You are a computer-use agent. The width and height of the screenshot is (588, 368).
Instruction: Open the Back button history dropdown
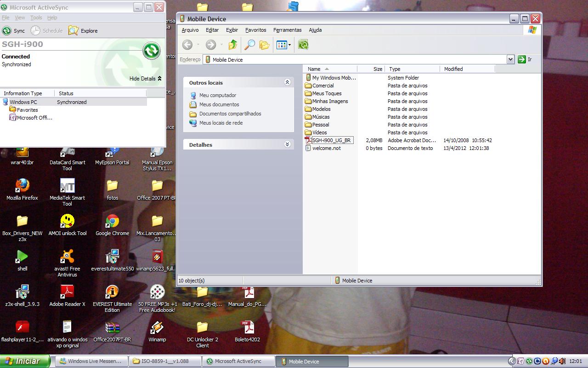point(198,45)
